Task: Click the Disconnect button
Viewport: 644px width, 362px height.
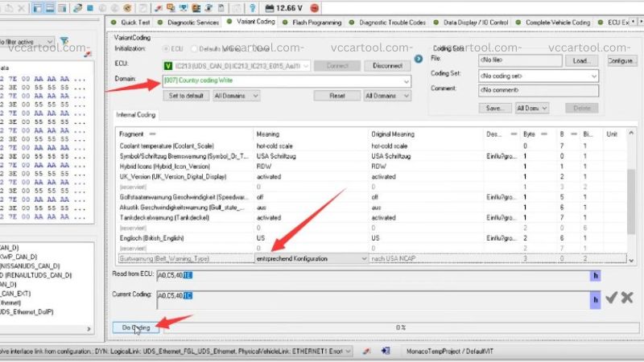Action: [x=387, y=66]
